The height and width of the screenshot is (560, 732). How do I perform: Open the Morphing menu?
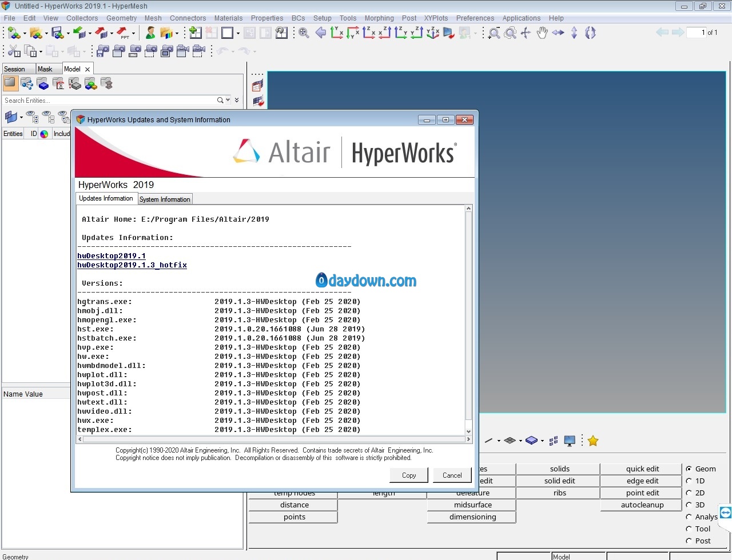click(x=379, y=18)
